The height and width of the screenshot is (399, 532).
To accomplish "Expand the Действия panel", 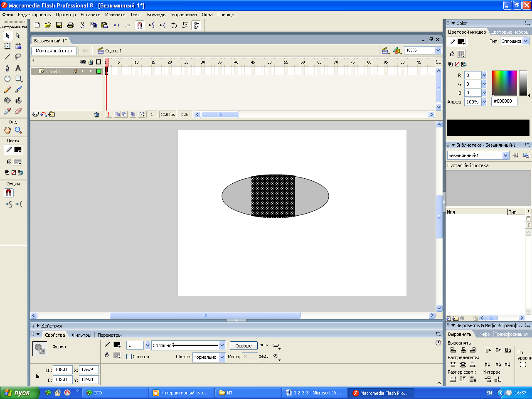I will click(38, 326).
